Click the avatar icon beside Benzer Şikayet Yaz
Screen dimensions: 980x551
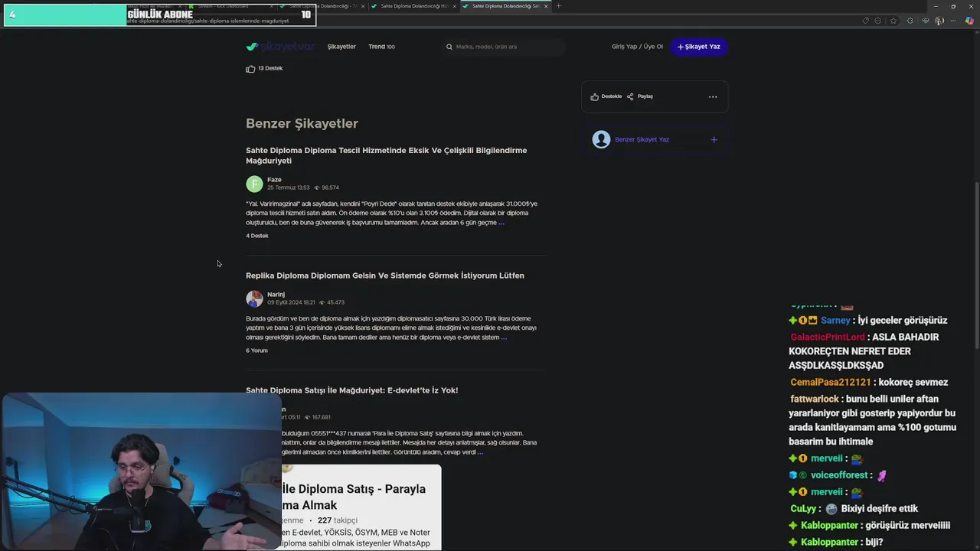(601, 139)
